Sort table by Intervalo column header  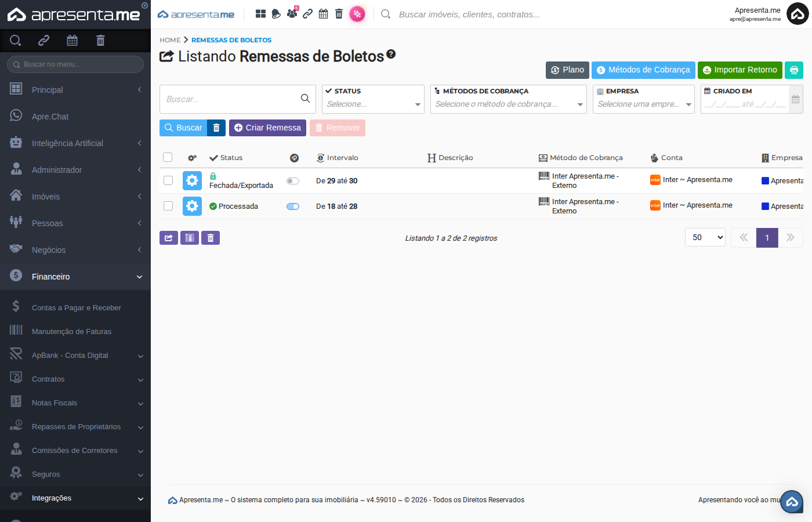[x=338, y=158]
